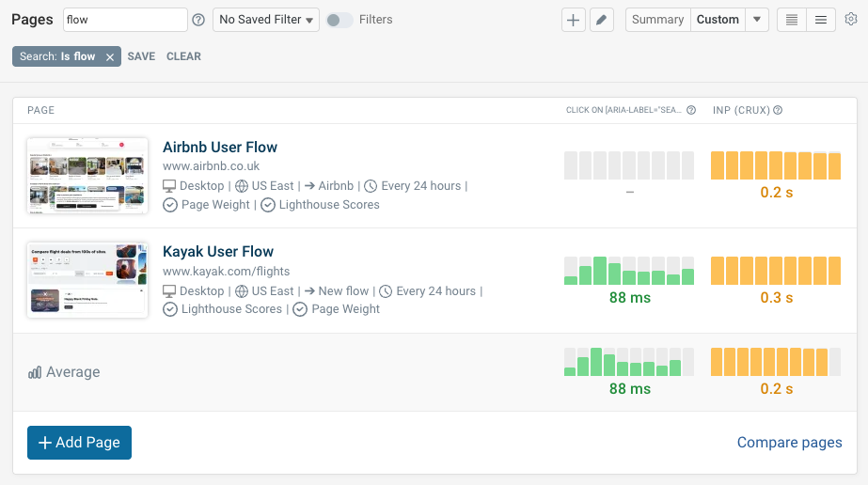Click the INP (CRUX) column header
The width and height of the screenshot is (868, 485).
(741, 110)
